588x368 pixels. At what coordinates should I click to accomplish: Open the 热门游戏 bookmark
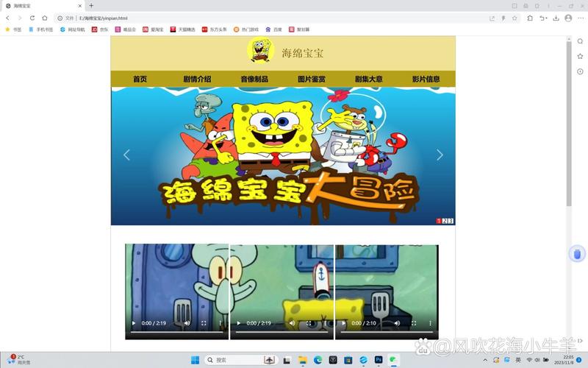pyautogui.click(x=246, y=29)
